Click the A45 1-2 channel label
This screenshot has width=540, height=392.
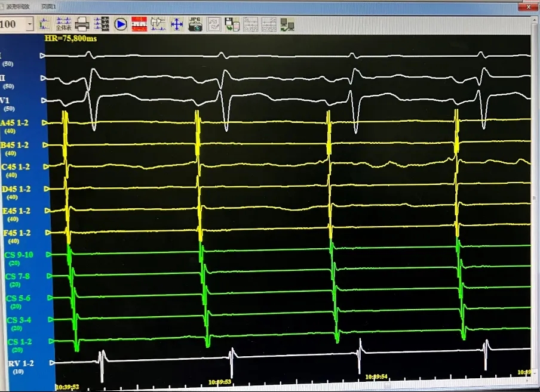(x=16, y=122)
